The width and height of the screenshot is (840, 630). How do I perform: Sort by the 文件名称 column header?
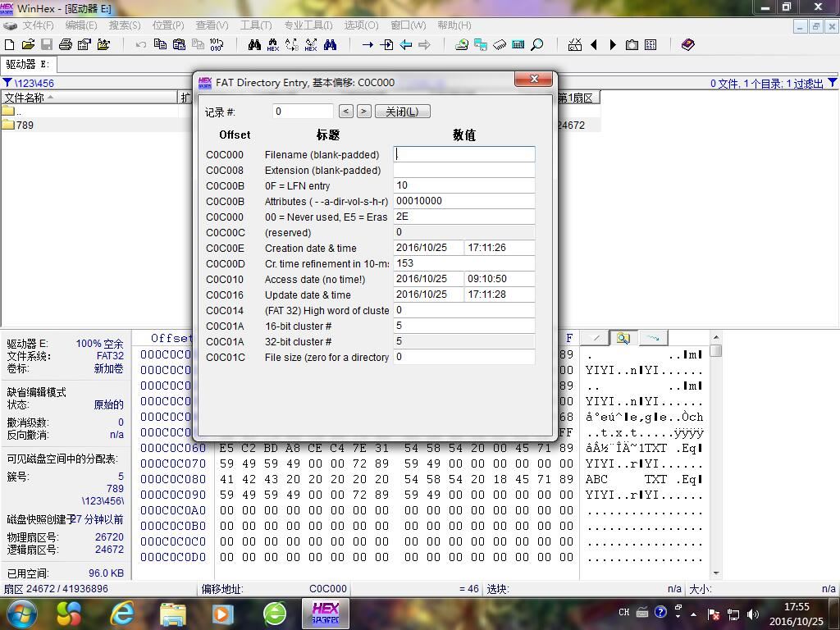pyautogui.click(x=89, y=98)
